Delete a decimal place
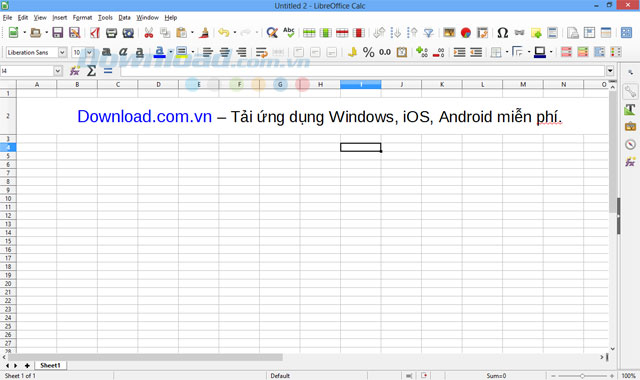The width and height of the screenshot is (640, 380). pos(439,52)
